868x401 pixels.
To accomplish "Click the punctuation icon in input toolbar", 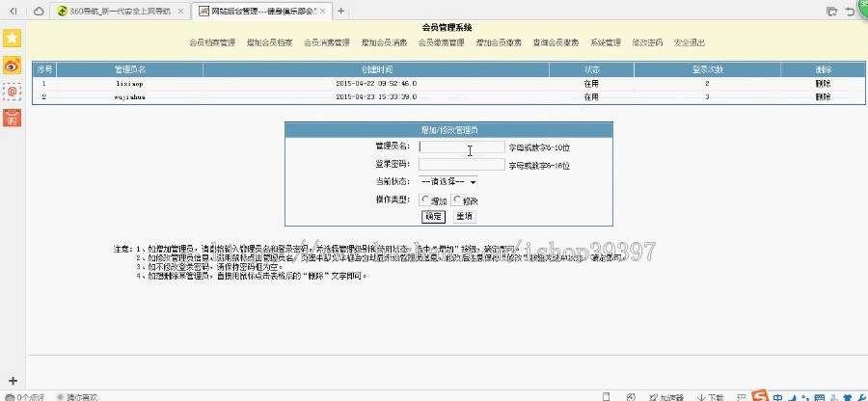I will pyautogui.click(x=803, y=396).
